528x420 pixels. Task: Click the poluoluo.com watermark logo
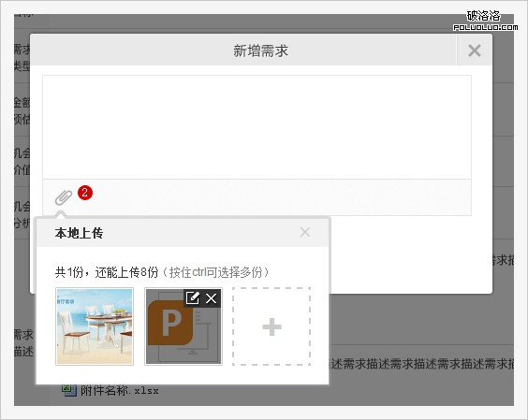[x=485, y=21]
